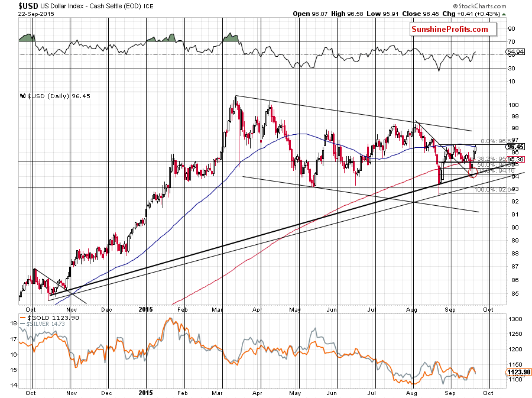Click the price axis label '85'
The width and height of the screenshot is (532, 398).
coord(515,294)
